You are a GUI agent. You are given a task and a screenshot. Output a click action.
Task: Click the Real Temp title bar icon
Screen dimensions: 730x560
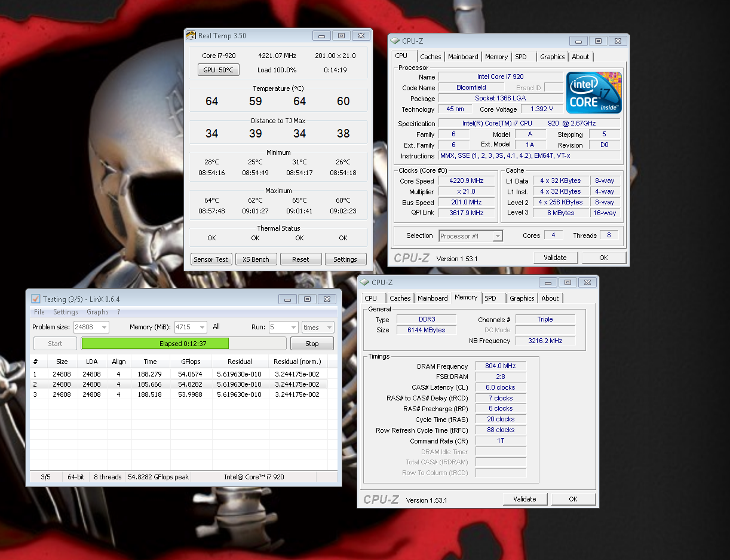coord(191,35)
